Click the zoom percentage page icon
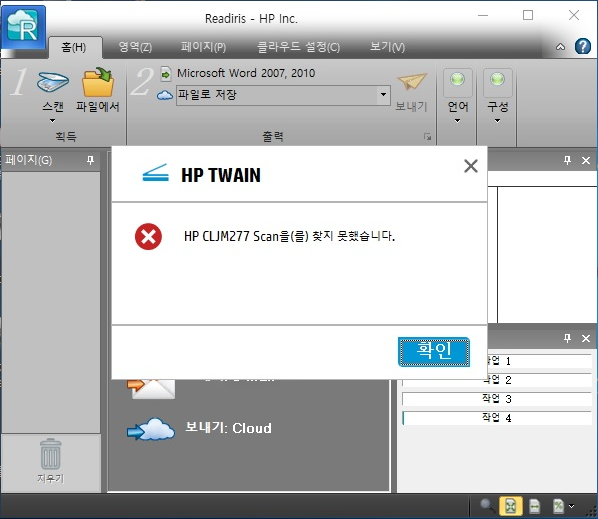This screenshot has height=519, width=598. click(558, 506)
